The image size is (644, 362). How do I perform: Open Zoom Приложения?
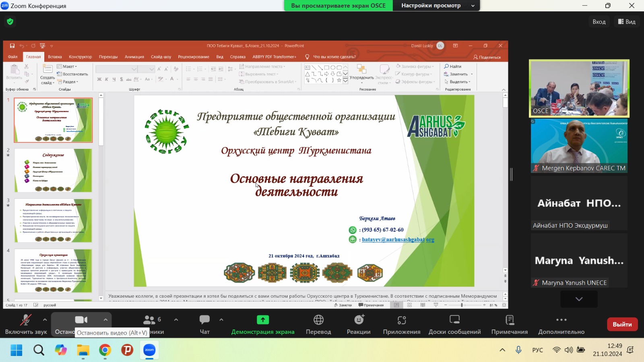pyautogui.click(x=402, y=324)
